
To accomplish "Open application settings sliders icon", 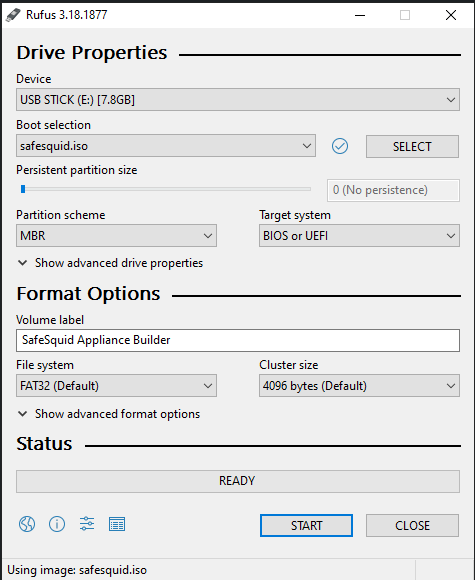I will (87, 524).
